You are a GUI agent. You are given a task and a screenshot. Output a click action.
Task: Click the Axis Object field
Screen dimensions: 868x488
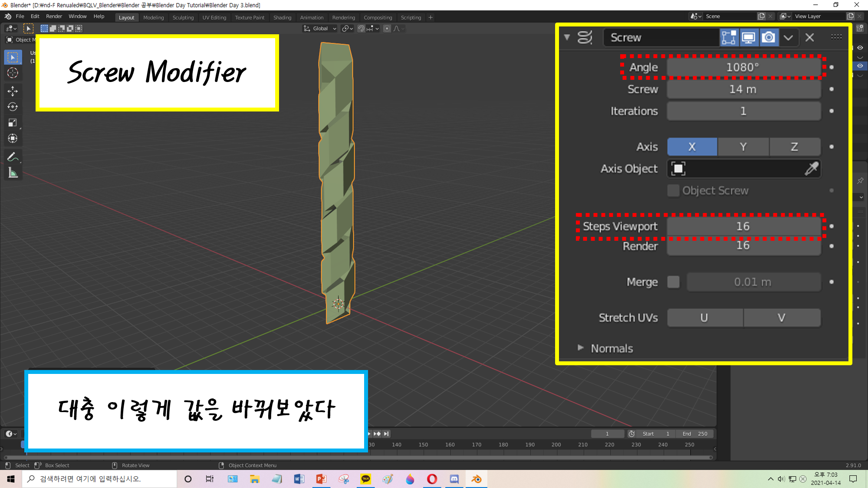743,169
